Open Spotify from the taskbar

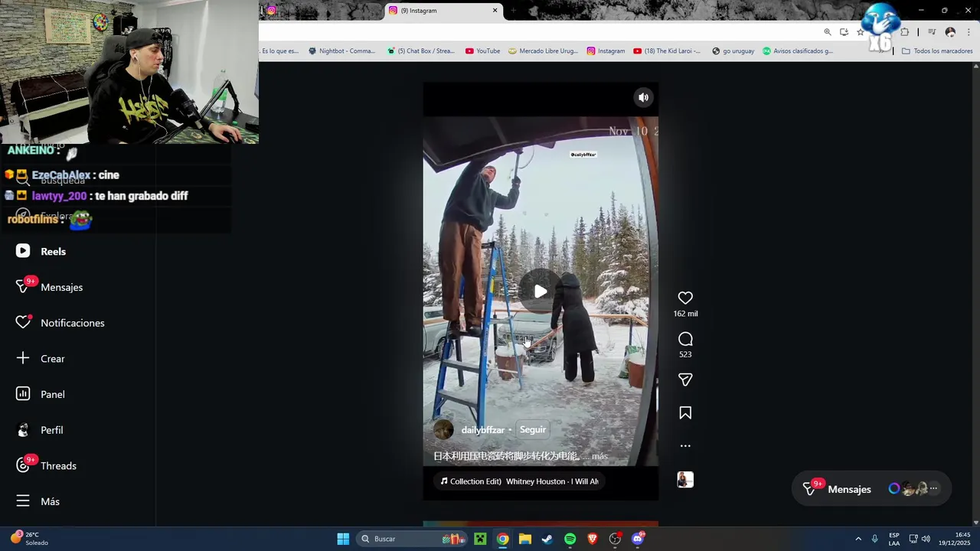[570, 539]
